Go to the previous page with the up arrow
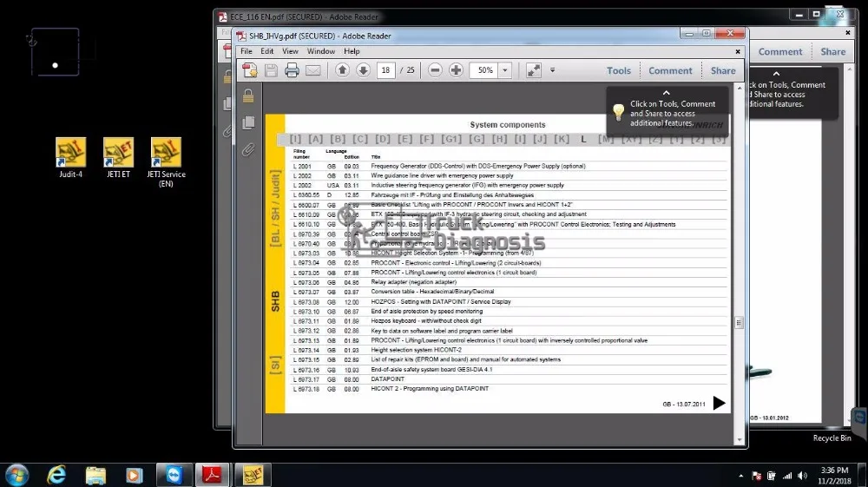 click(342, 70)
